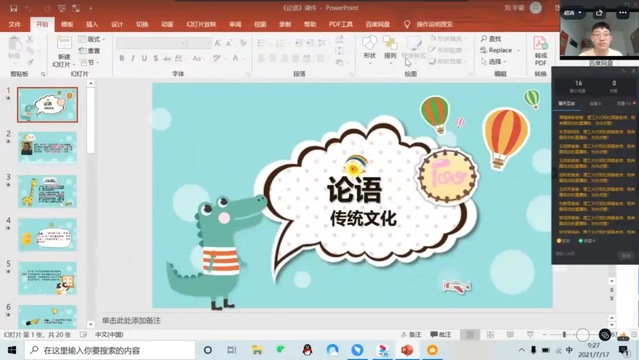
Task: Open the 形状 shapes gallery
Action: click(370, 47)
